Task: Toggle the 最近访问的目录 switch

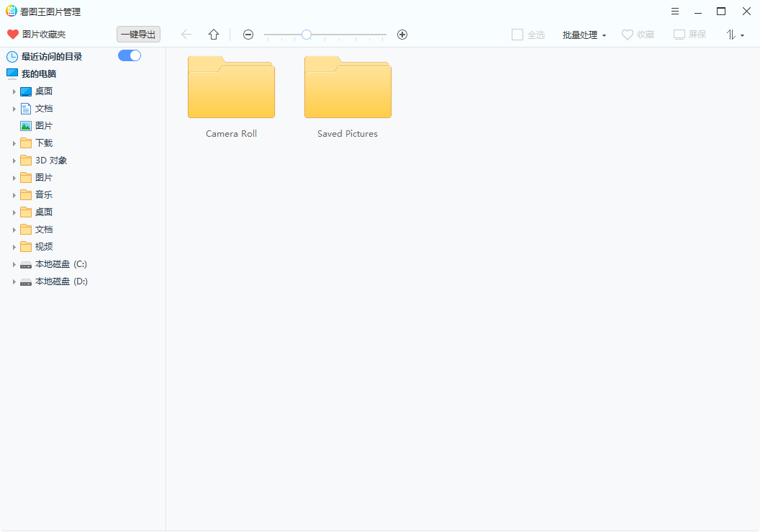Action: point(130,55)
